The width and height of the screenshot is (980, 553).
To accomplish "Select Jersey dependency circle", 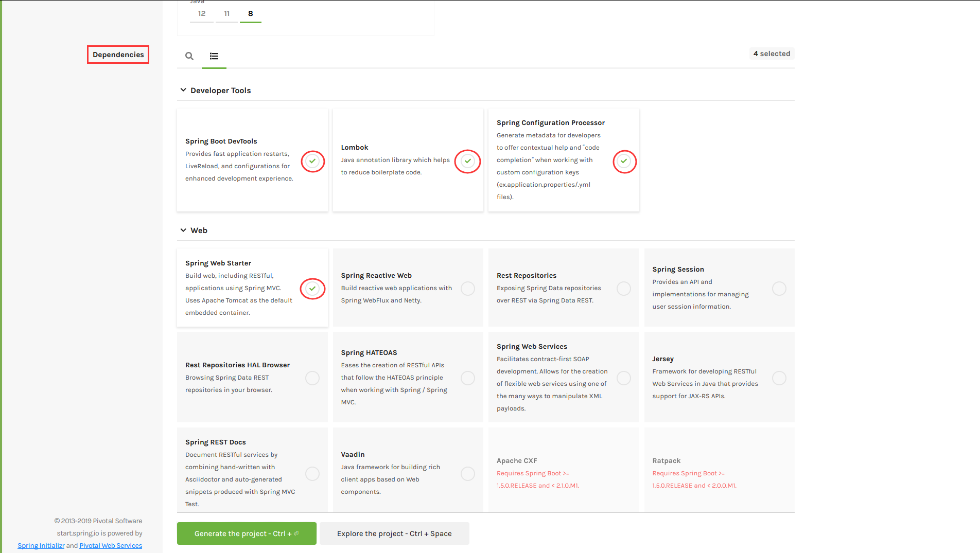I will tap(779, 378).
